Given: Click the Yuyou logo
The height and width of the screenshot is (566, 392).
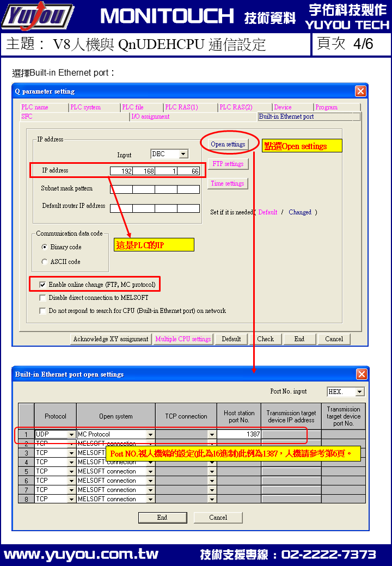Looking at the screenshot, I should tap(37, 16).
